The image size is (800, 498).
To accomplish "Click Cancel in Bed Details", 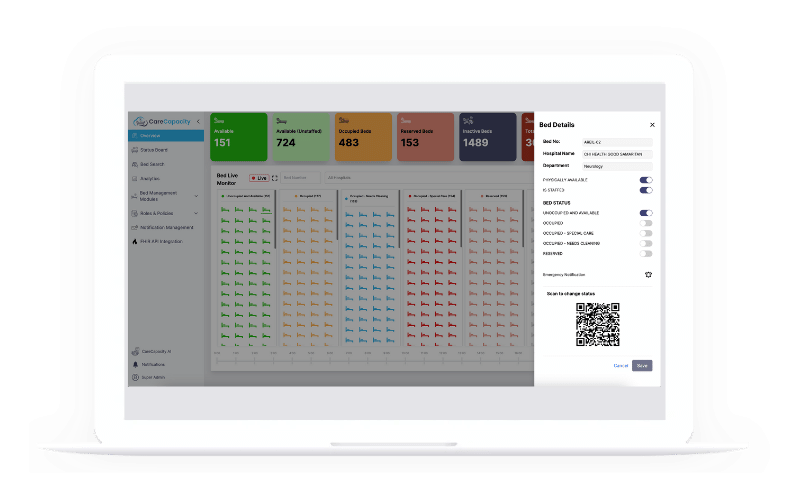I will tap(620, 366).
